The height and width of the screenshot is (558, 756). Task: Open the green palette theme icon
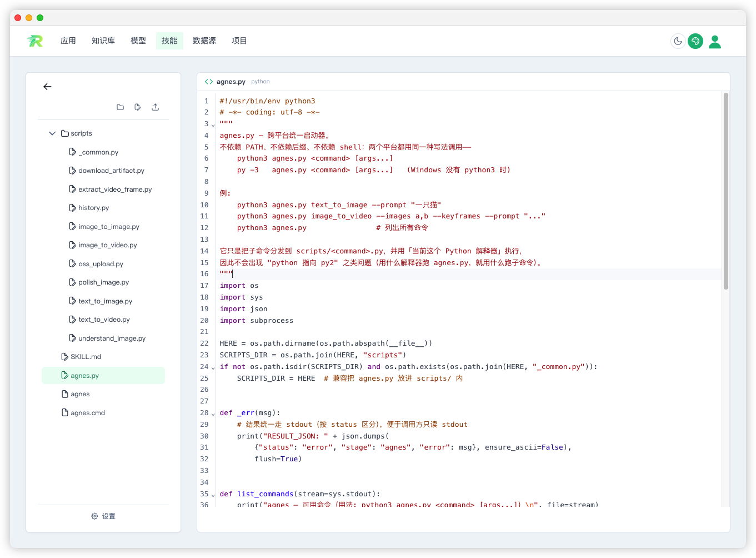click(695, 41)
